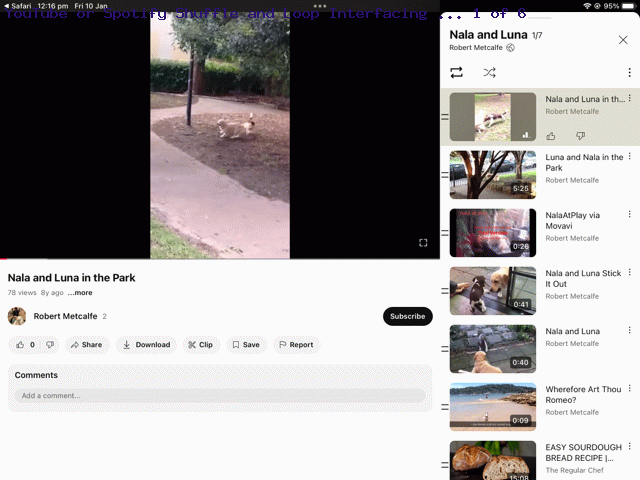This screenshot has width=640, height=480.
Task: Play the main video area
Action: [x=220, y=135]
